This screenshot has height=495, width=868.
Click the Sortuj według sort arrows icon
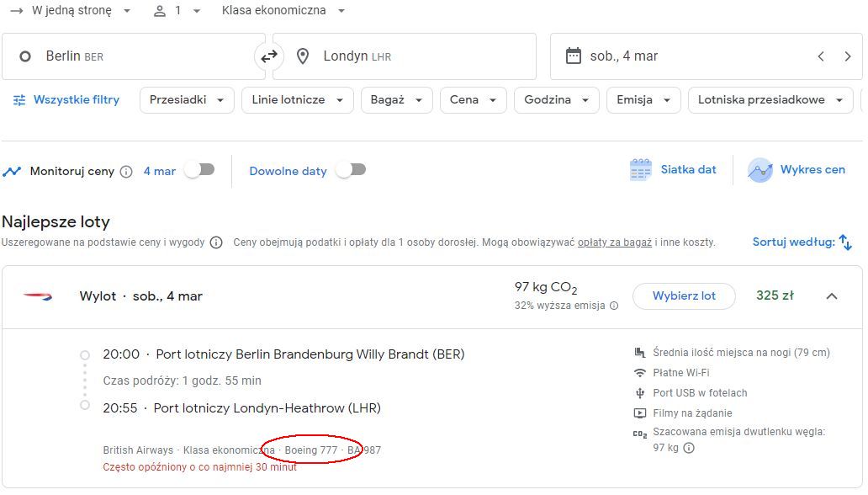coord(845,242)
